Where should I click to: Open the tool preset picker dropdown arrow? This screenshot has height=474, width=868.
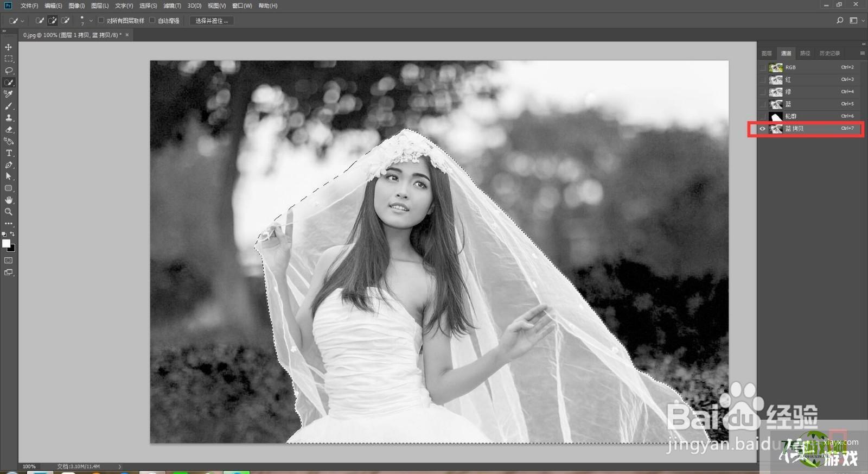tap(22, 21)
